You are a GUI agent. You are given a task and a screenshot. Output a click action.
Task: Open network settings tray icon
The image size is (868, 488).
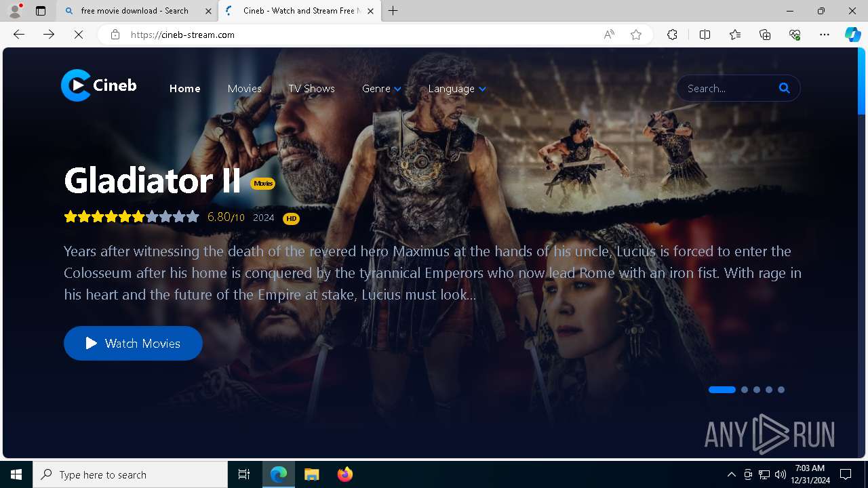point(764,474)
